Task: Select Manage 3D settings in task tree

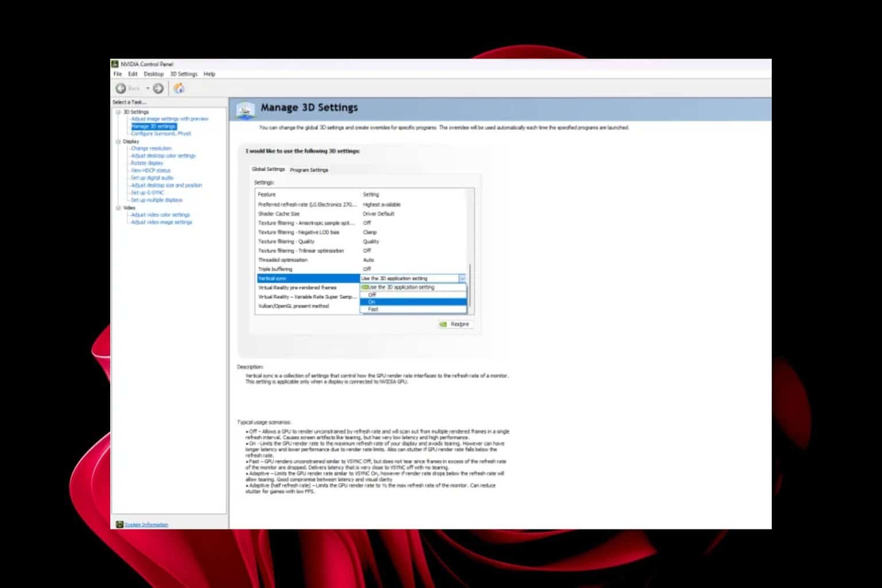Action: point(153,126)
